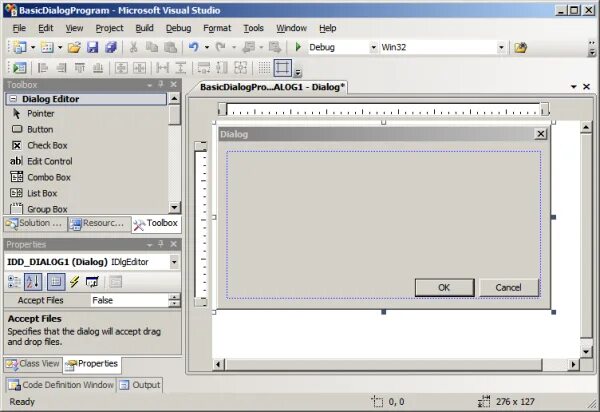
Task: Open the Win32 platform dropdown
Action: click(x=501, y=47)
